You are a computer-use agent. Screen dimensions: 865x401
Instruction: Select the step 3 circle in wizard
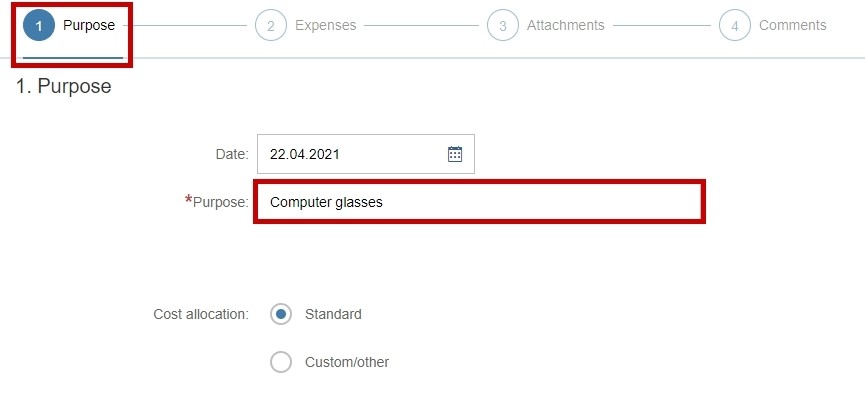click(503, 25)
